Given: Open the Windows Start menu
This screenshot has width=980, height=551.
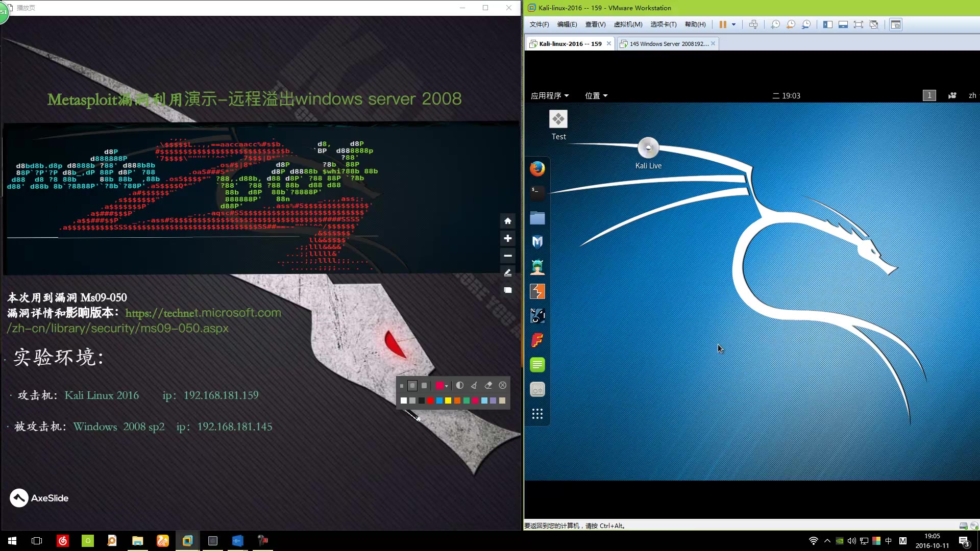Looking at the screenshot, I should pos(12,541).
